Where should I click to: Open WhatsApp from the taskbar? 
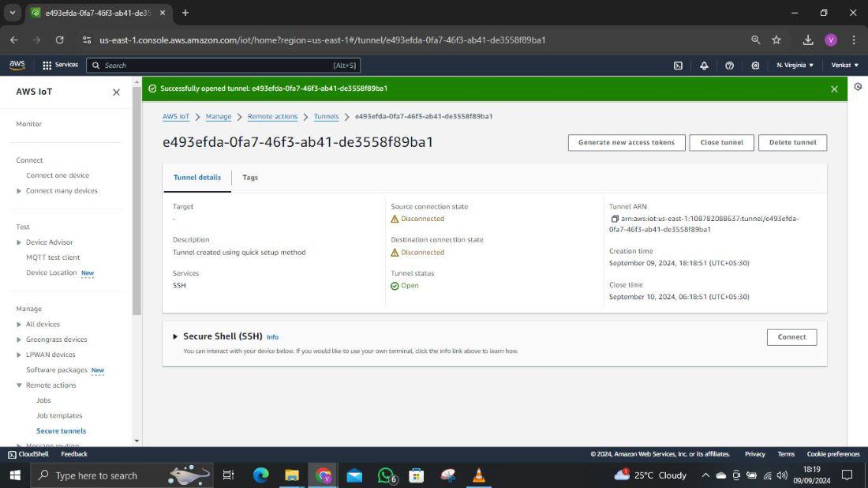pos(387,475)
